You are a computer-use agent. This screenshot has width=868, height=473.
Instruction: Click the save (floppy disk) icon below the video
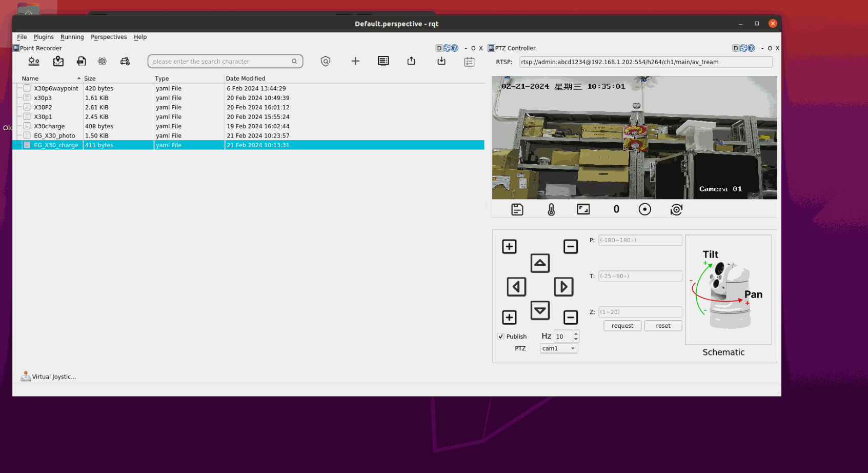coord(517,209)
